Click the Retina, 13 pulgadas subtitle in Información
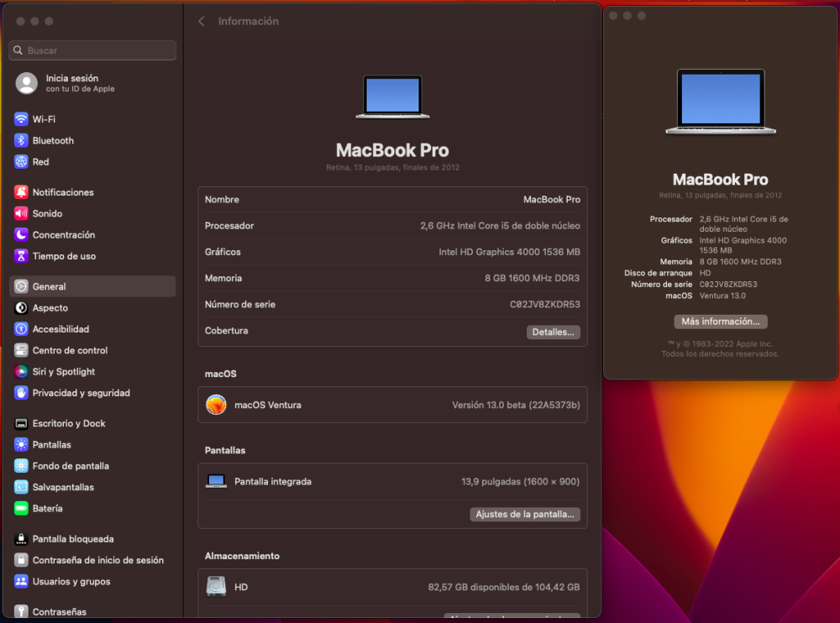840x623 pixels. [x=392, y=168]
